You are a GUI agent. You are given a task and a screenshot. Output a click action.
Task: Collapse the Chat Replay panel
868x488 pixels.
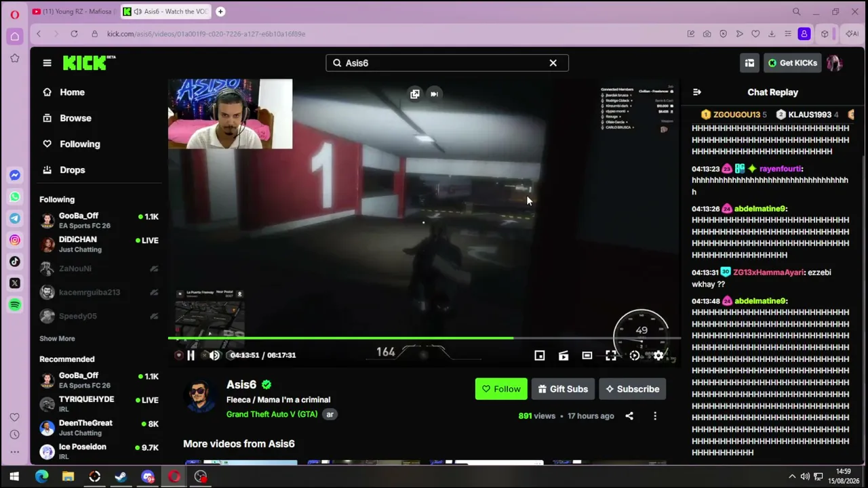(x=696, y=92)
